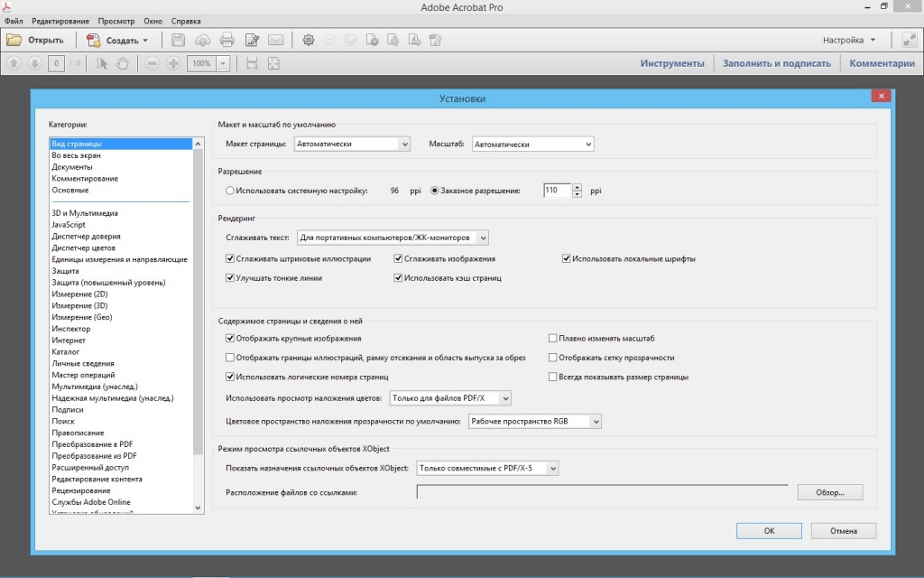Toggle smooth images checkbox
The image size is (924, 578).
point(398,258)
